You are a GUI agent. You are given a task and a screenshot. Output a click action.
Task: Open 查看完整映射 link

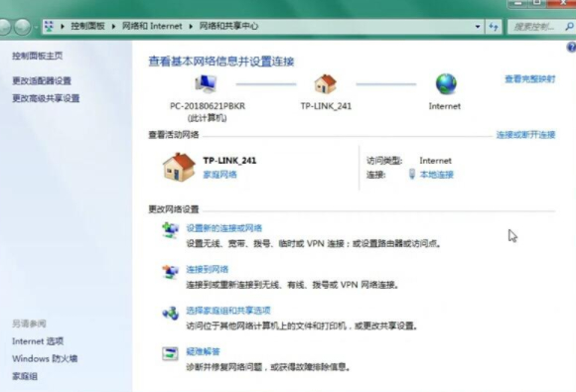click(529, 79)
